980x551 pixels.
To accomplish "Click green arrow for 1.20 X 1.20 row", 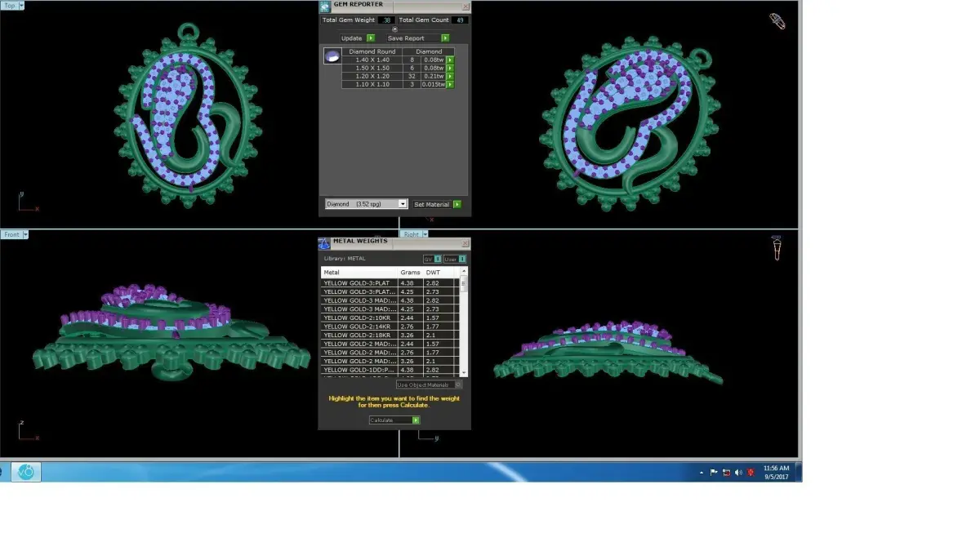I will click(x=450, y=76).
